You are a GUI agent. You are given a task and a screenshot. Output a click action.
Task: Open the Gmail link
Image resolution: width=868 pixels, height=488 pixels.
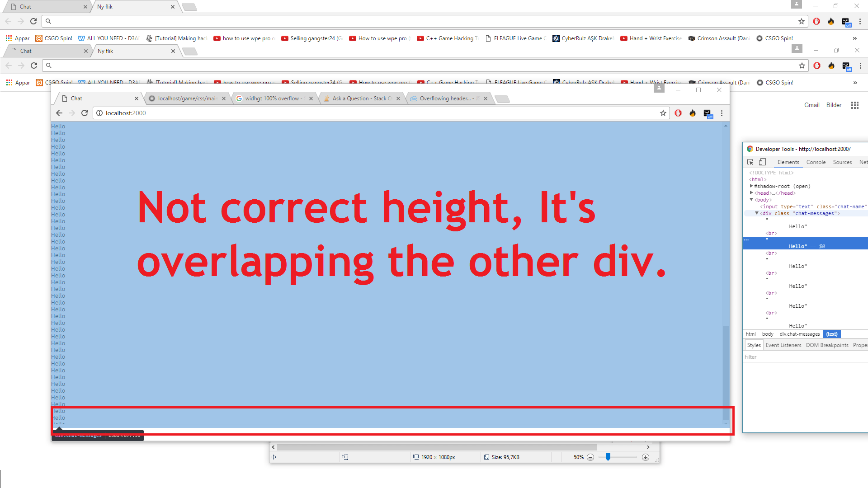[811, 105]
